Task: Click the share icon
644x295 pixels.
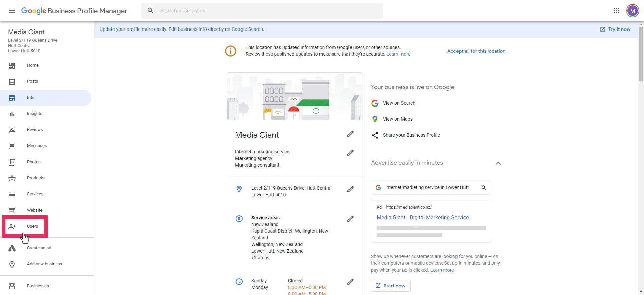Action: (x=375, y=135)
